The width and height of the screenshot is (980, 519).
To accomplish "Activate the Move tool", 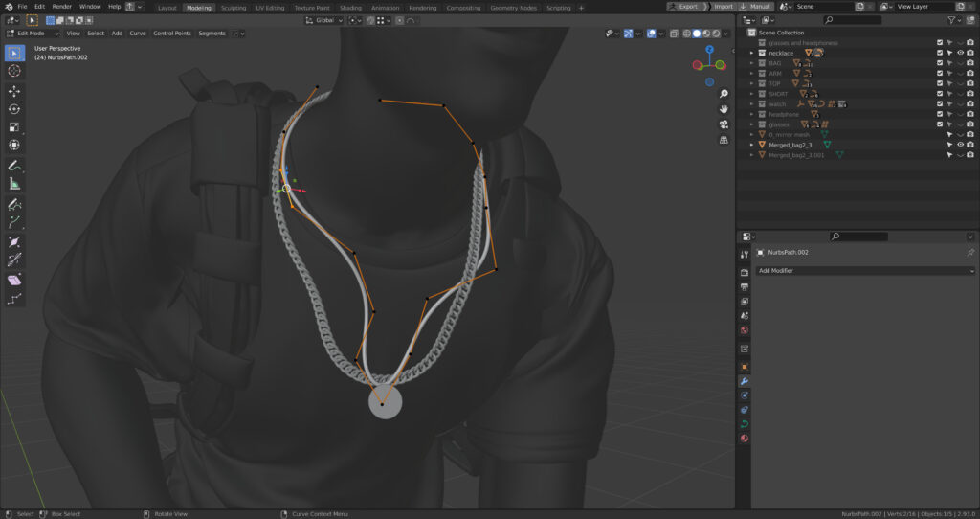I will pos(14,91).
